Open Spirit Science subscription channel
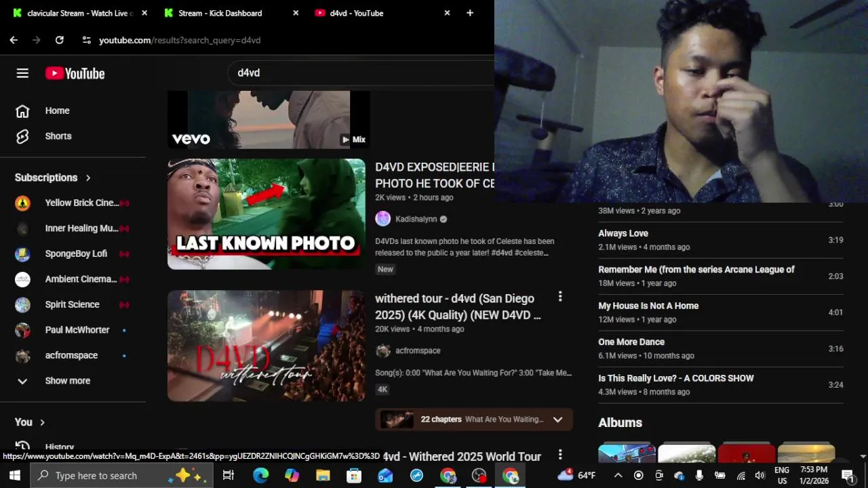This screenshot has width=868, height=488. click(x=73, y=304)
